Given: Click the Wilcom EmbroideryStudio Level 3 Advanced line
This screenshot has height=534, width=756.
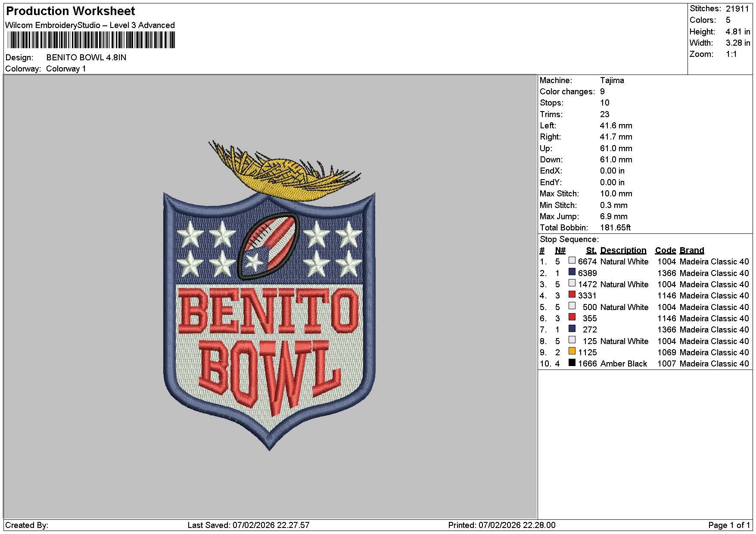Looking at the screenshot, I should click(90, 25).
